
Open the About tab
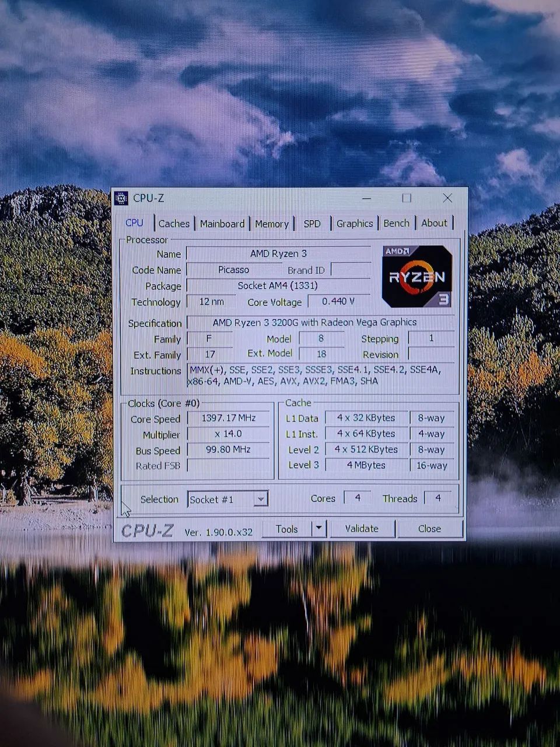point(434,224)
